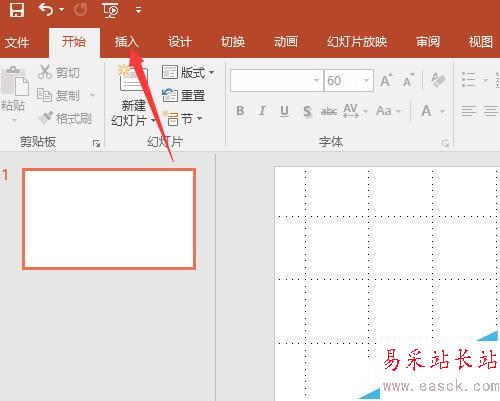
Task: Open the 节 section dropdown
Action: [x=183, y=118]
